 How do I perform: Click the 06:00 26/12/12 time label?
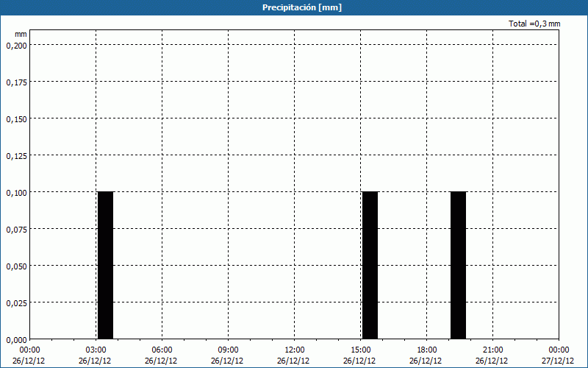click(161, 355)
